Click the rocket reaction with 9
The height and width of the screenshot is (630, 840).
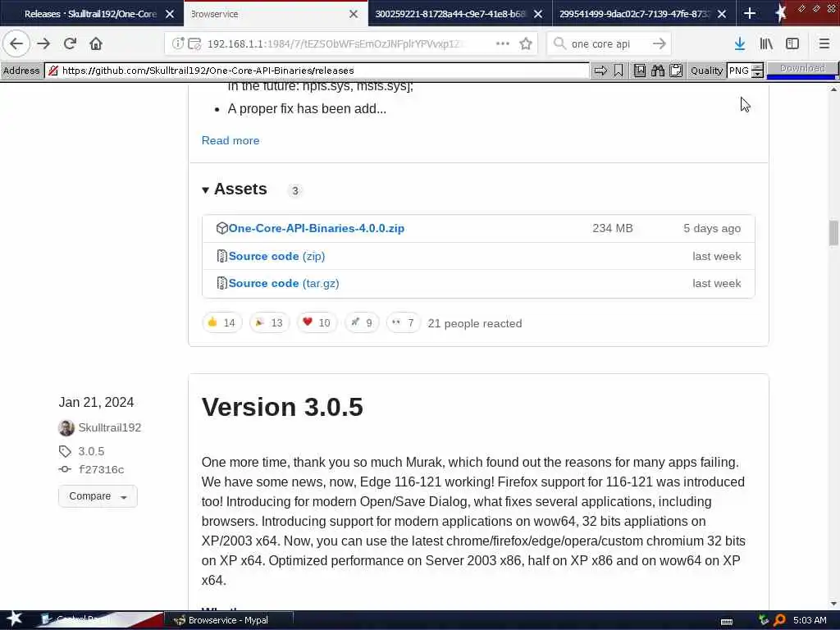[x=362, y=322]
